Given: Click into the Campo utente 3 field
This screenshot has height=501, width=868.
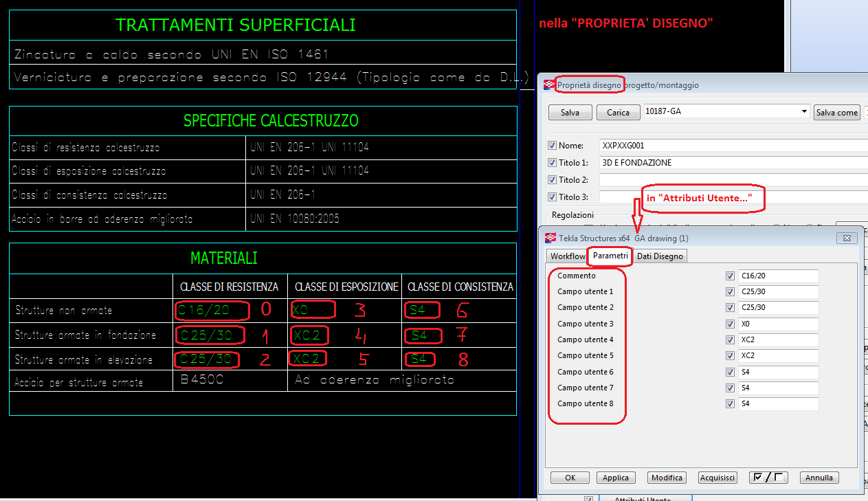Looking at the screenshot, I should (x=778, y=324).
